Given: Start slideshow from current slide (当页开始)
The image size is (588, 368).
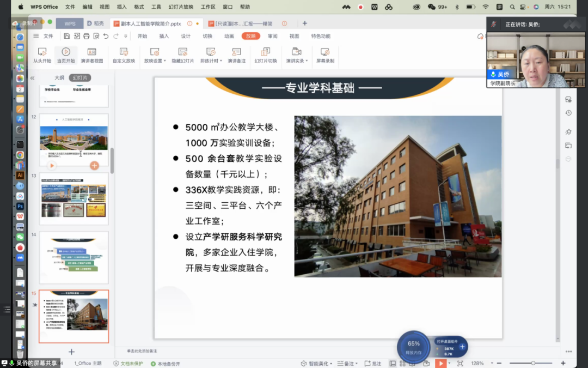Looking at the screenshot, I should 66,55.
